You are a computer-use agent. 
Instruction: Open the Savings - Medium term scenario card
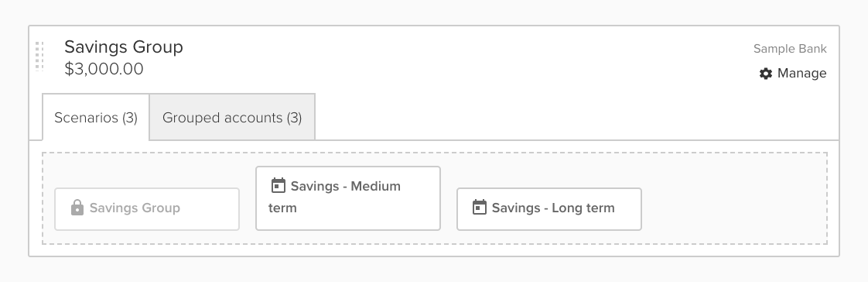[347, 198]
